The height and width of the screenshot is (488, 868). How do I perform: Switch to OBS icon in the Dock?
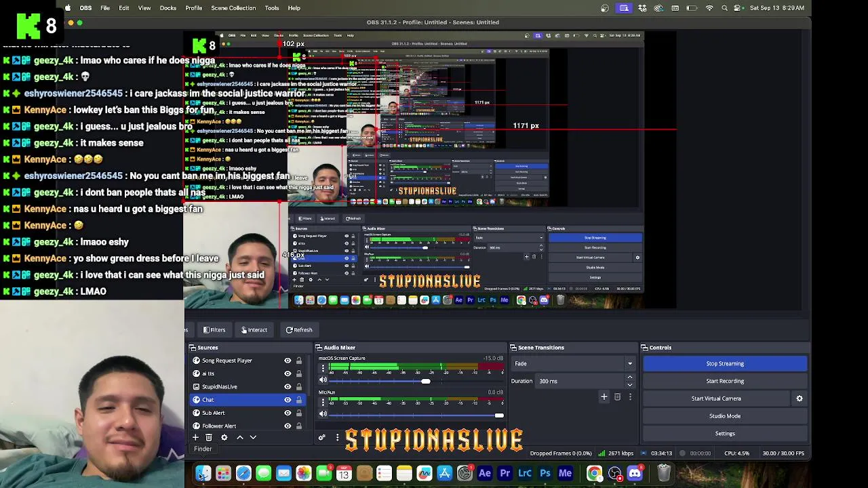tap(614, 473)
